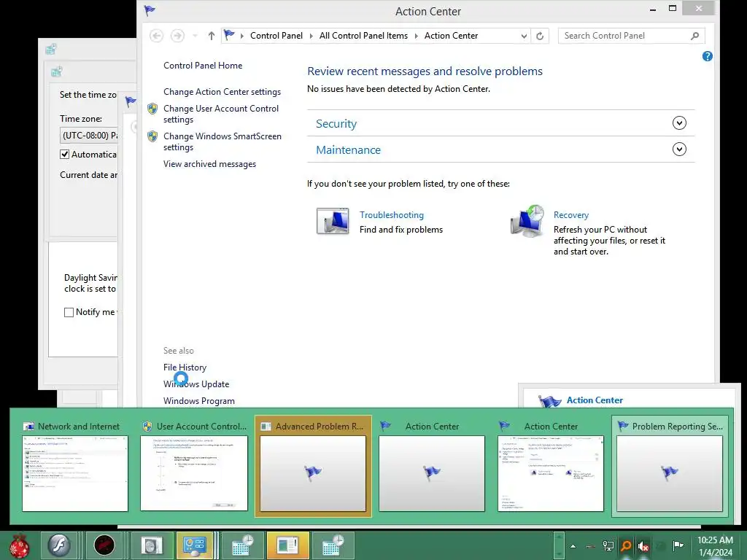Viewport: 747px width, 560px height.
Task: Open the Time zone combo box
Action: coord(88,135)
